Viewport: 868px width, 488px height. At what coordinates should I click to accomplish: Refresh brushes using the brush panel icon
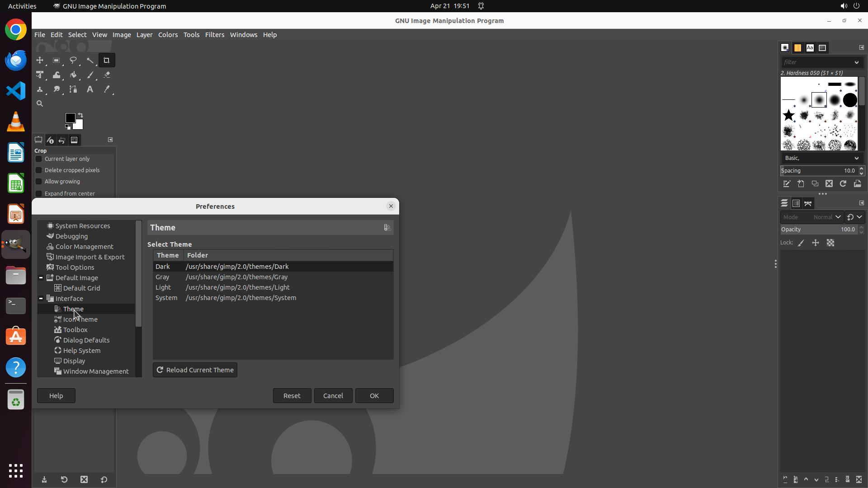pos(843,184)
